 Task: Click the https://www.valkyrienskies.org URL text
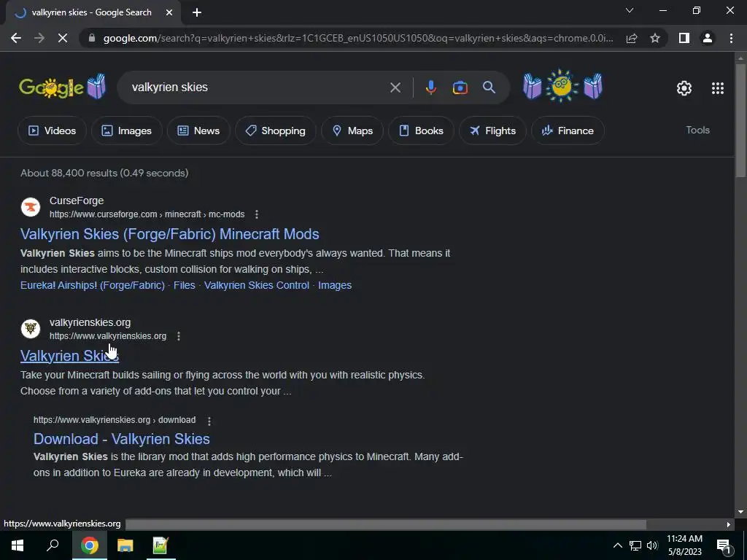pyautogui.click(x=108, y=336)
